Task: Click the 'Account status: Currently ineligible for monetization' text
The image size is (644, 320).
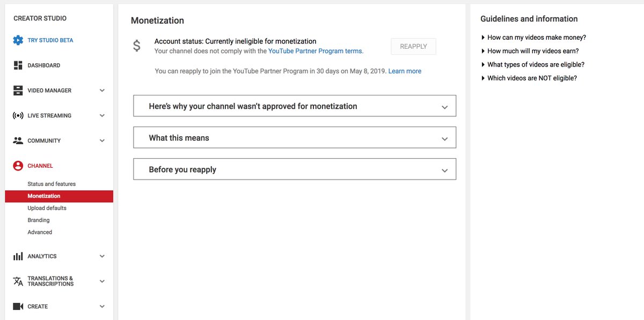Action: [235, 41]
